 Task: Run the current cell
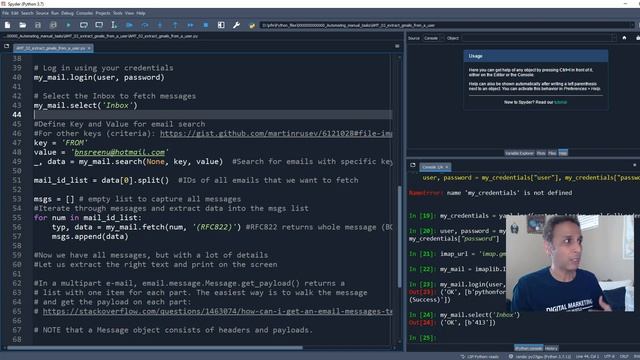click(84, 25)
